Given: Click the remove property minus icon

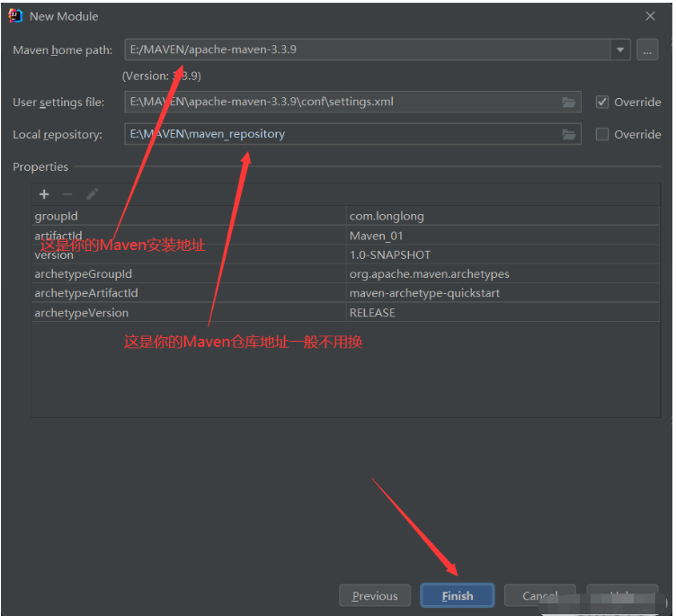Looking at the screenshot, I should pyautogui.click(x=67, y=194).
